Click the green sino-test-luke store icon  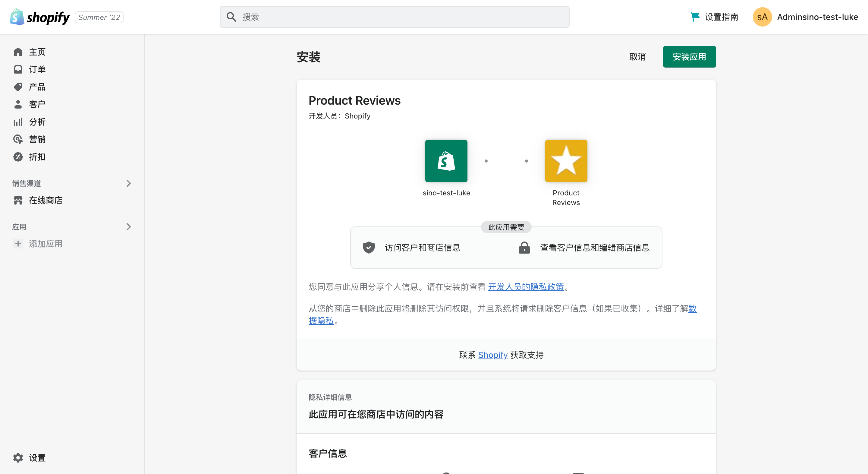click(x=446, y=161)
